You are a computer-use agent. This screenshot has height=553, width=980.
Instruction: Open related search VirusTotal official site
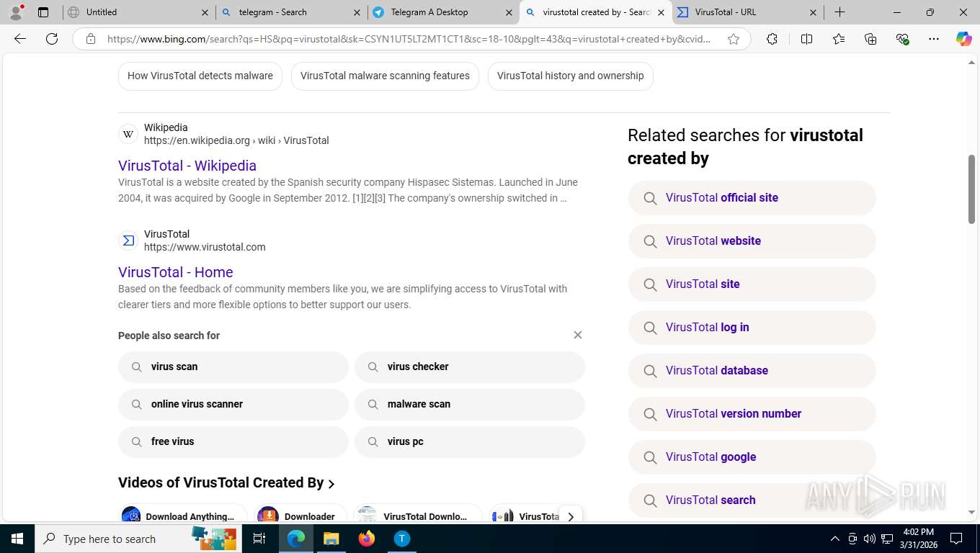tap(752, 198)
